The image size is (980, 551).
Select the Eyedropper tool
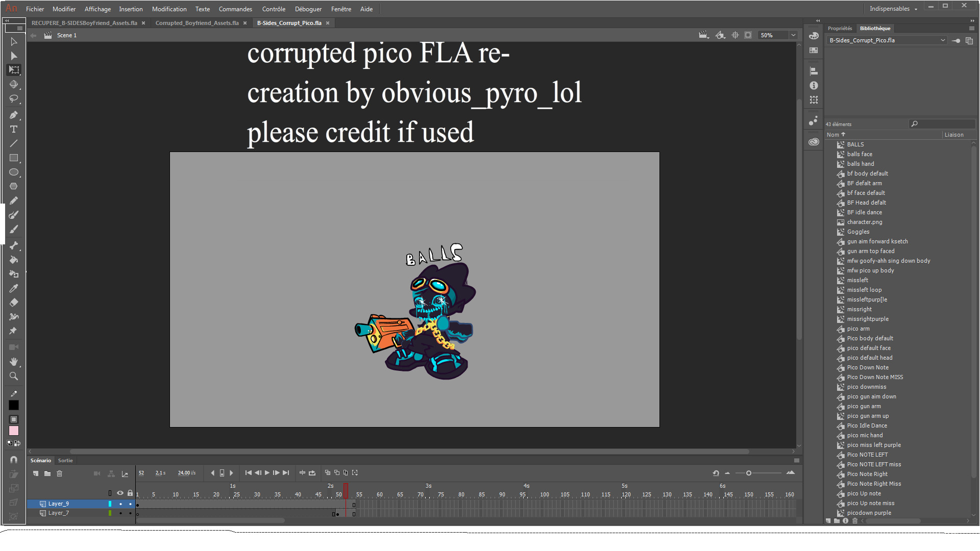(x=14, y=288)
